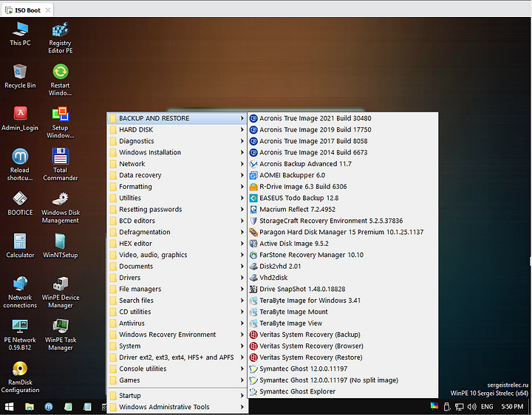Open WinPE Task Manager desktop icon
Image resolution: width=532 pixels, height=415 pixels.
point(61,335)
